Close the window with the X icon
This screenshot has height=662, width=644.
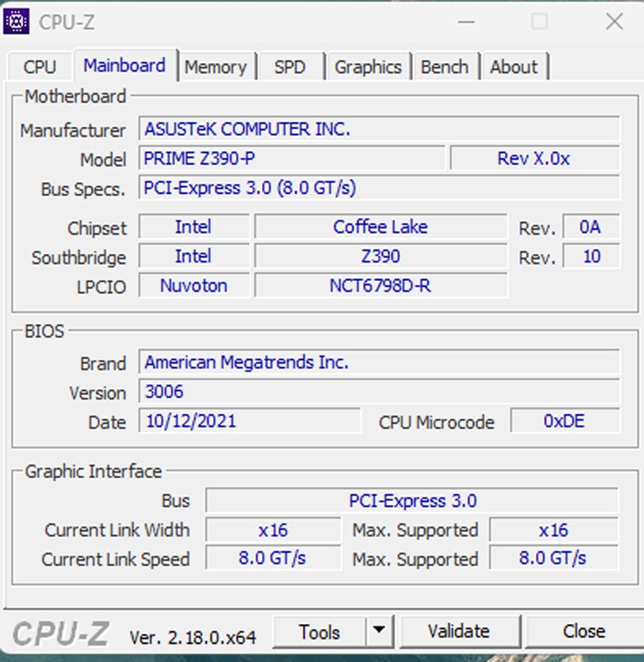(x=615, y=21)
